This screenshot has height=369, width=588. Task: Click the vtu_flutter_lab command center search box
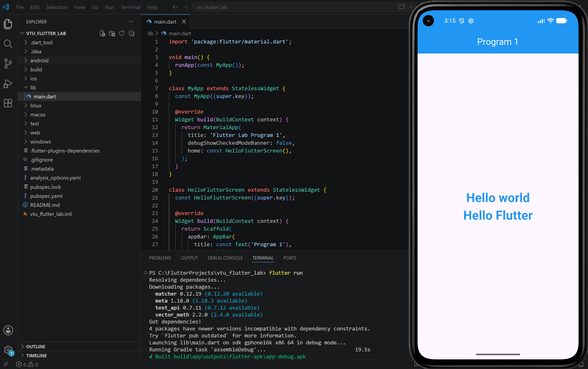pos(293,7)
